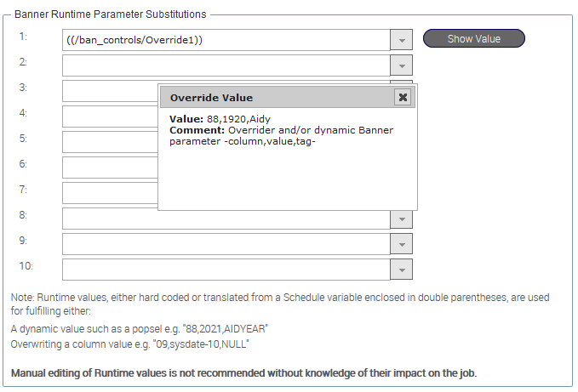Expand the dropdown arrow for parameter 9
The height and width of the screenshot is (392, 578).
[401, 244]
